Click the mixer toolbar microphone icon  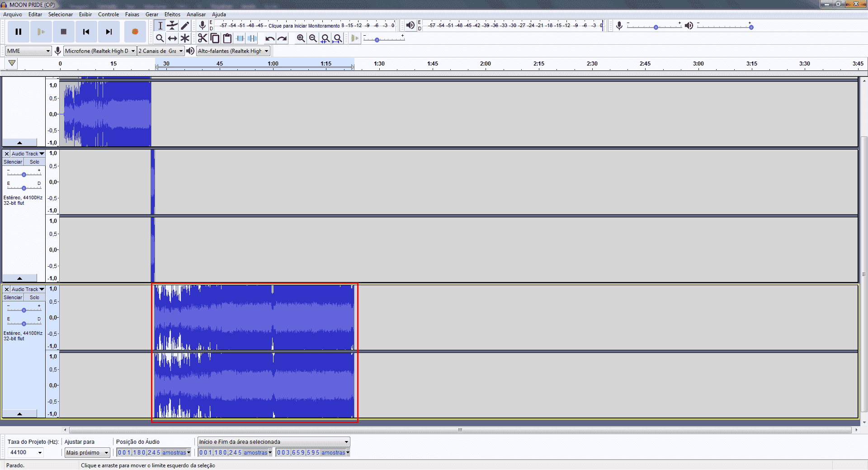tap(619, 26)
